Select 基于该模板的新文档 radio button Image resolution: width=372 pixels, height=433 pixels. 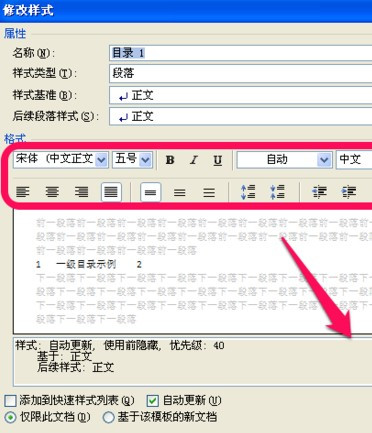click(108, 417)
